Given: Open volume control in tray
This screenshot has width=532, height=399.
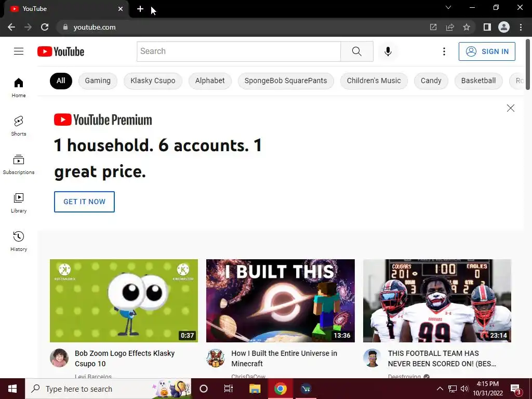Looking at the screenshot, I should 464,389.
